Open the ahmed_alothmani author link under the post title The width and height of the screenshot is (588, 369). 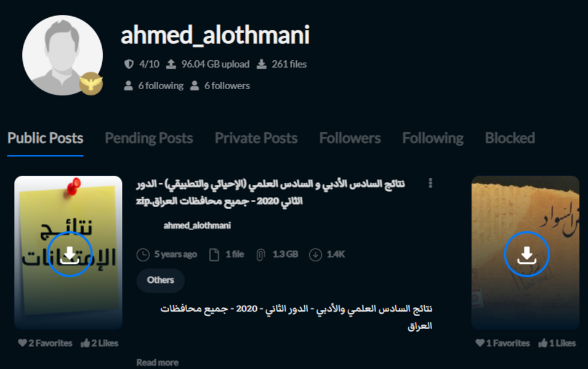197,225
